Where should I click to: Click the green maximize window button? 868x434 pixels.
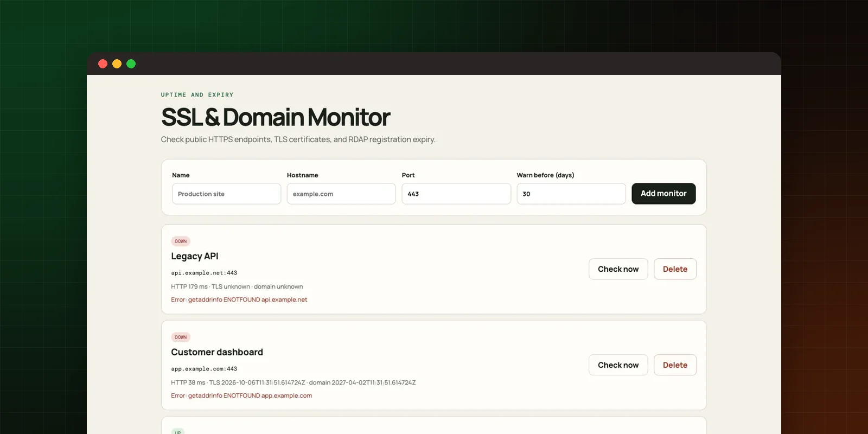131,64
